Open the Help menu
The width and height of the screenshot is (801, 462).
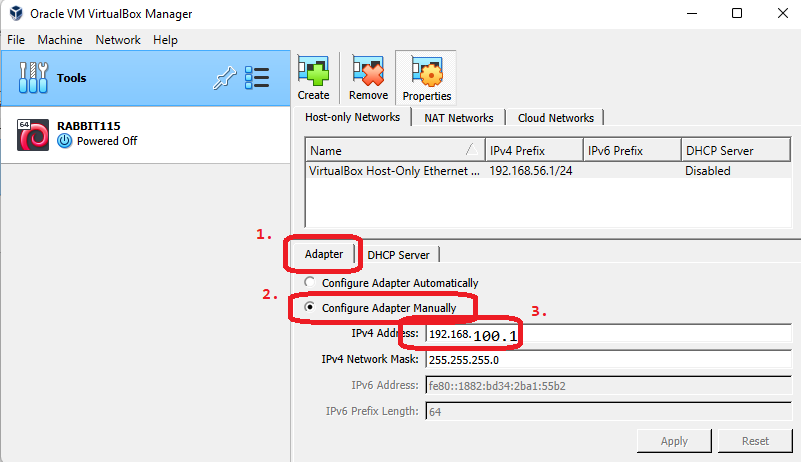point(166,40)
